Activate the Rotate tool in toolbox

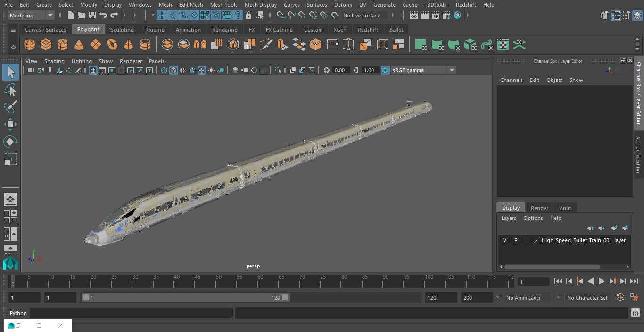click(x=10, y=142)
